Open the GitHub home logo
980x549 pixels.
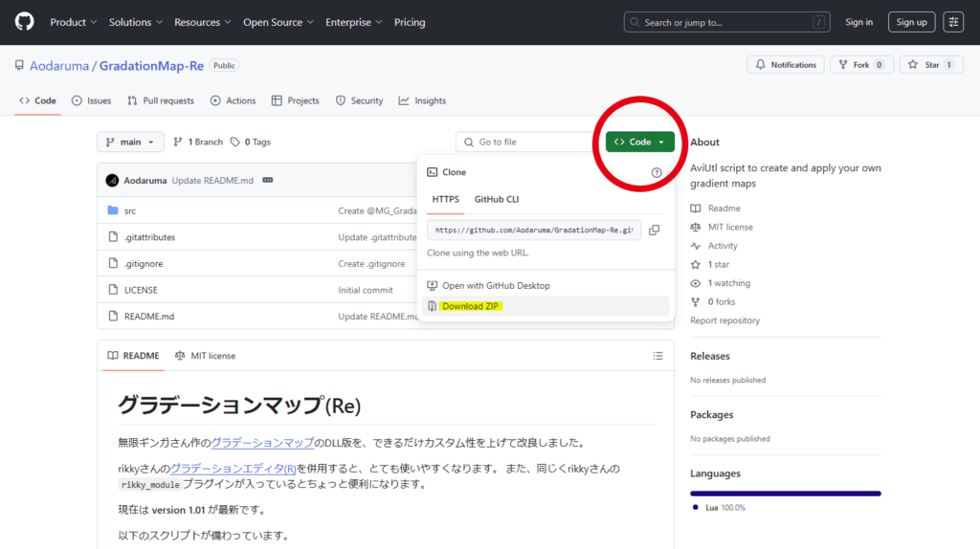24,22
